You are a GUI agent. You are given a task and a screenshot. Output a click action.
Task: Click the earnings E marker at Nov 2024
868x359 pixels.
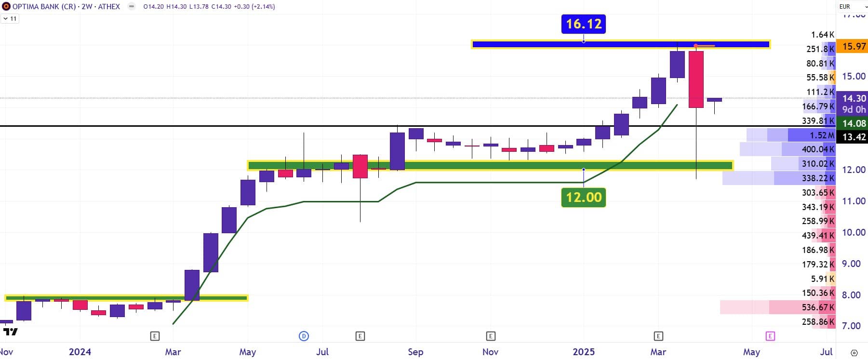pyautogui.click(x=491, y=336)
